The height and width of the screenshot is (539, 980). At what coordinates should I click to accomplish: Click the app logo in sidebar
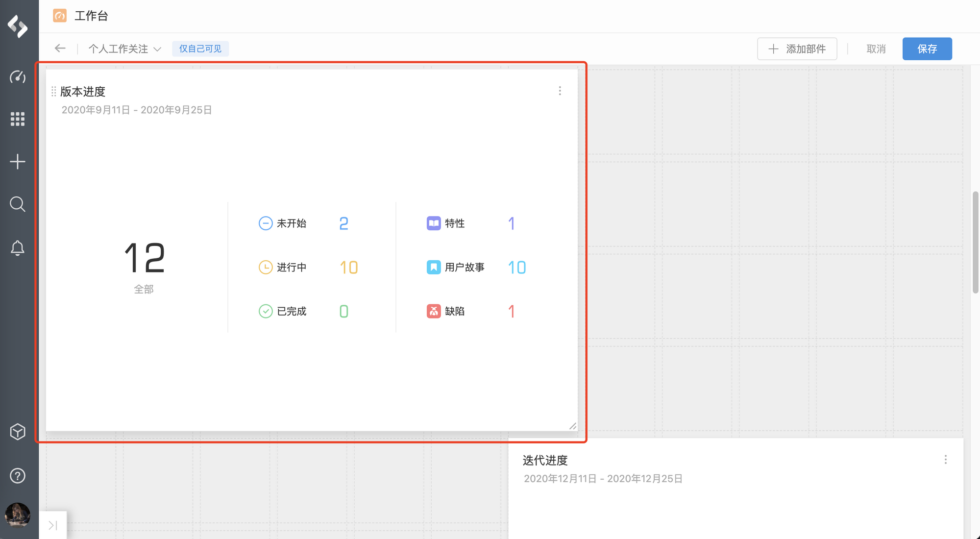[18, 26]
